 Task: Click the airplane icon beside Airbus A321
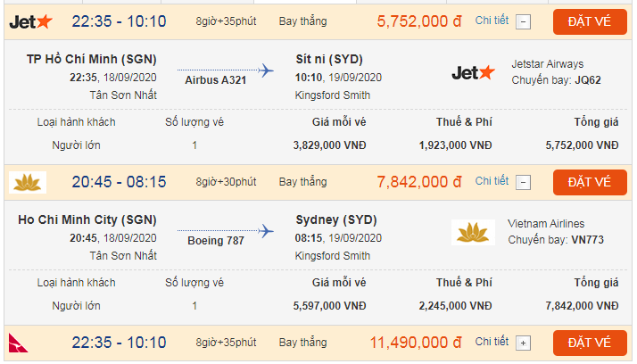click(265, 70)
